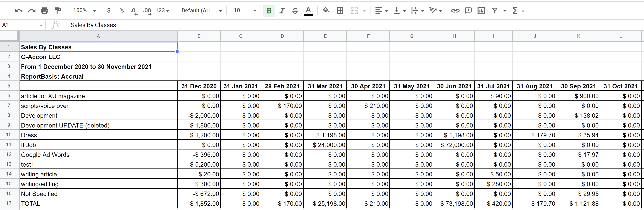Viewport: 644px width, 210px height.
Task: Click cell with $ 138.02
Action: 579,115
